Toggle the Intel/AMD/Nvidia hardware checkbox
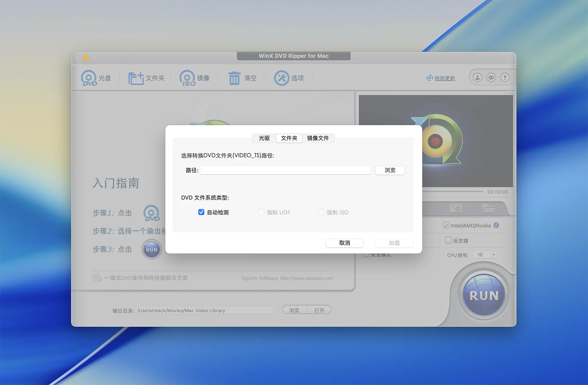 pyautogui.click(x=446, y=225)
